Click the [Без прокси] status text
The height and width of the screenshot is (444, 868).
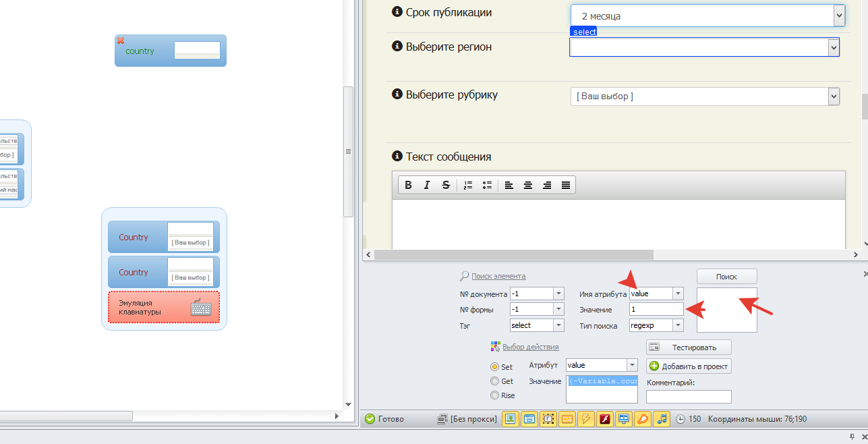point(473,419)
